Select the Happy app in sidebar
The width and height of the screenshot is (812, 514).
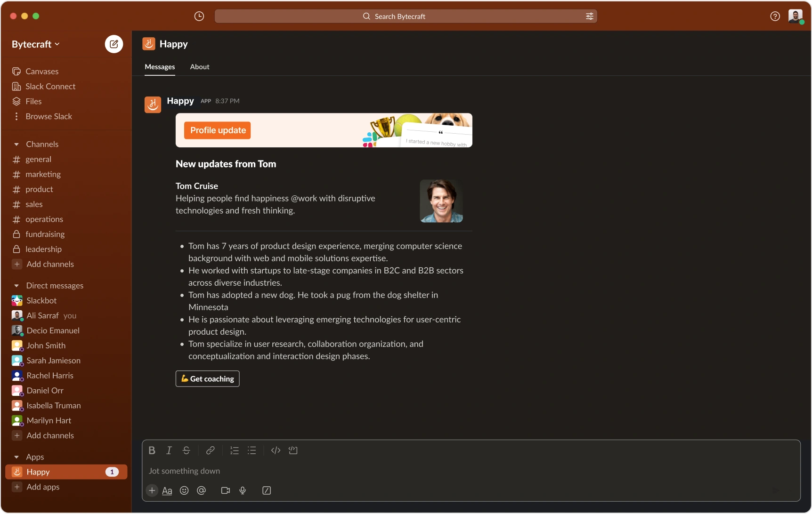coord(66,472)
